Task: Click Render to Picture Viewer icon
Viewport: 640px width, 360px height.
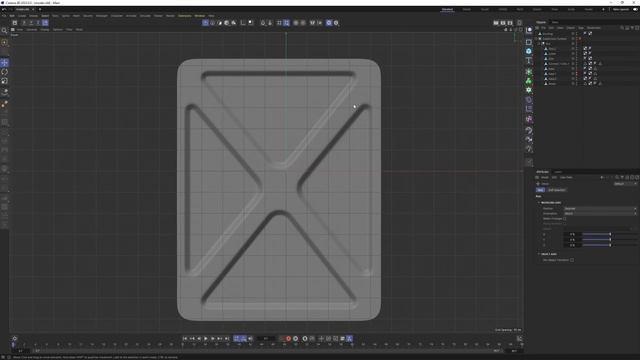Action: [503, 23]
